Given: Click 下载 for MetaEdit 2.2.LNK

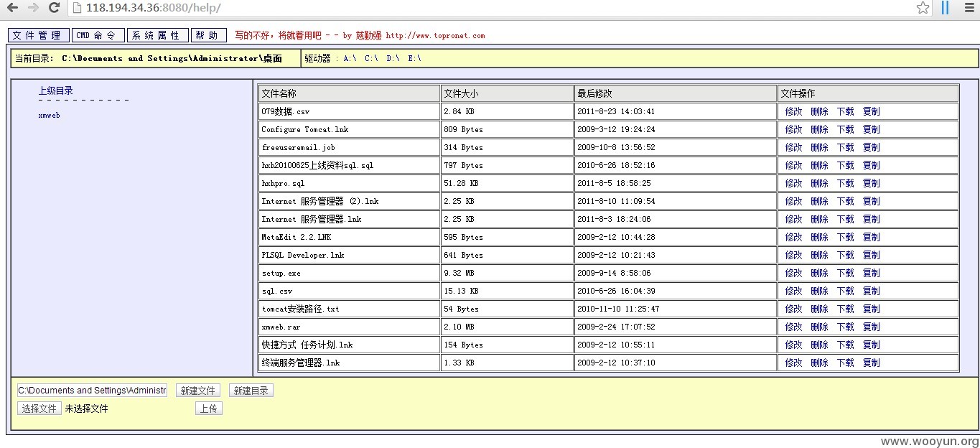Looking at the screenshot, I should [x=845, y=237].
